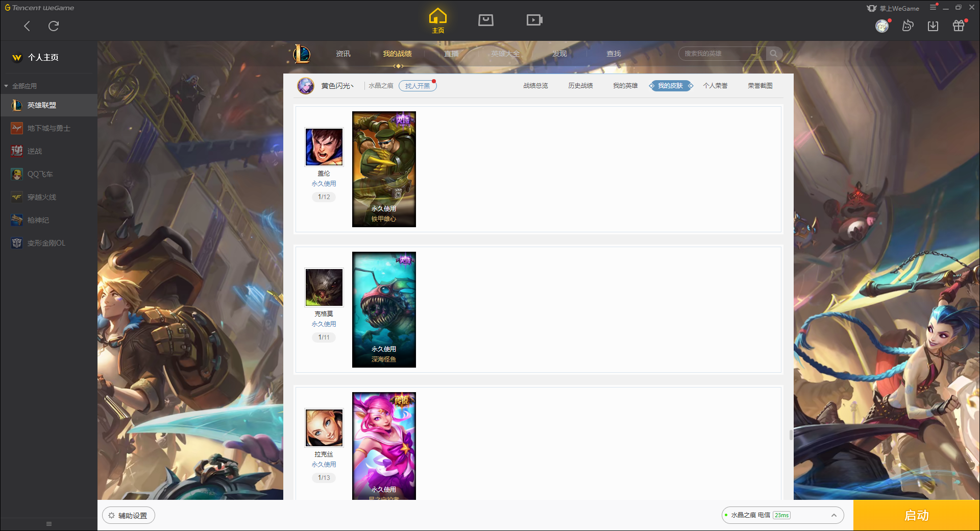The height and width of the screenshot is (531, 980).
Task: Open the 铁甲雄心 skin card
Action: [384, 169]
